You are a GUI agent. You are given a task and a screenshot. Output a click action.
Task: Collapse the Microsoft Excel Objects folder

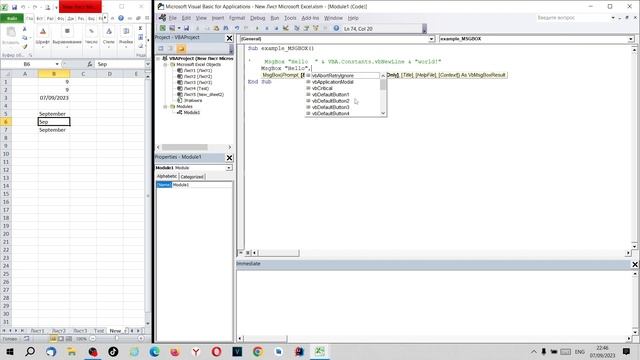[166, 64]
